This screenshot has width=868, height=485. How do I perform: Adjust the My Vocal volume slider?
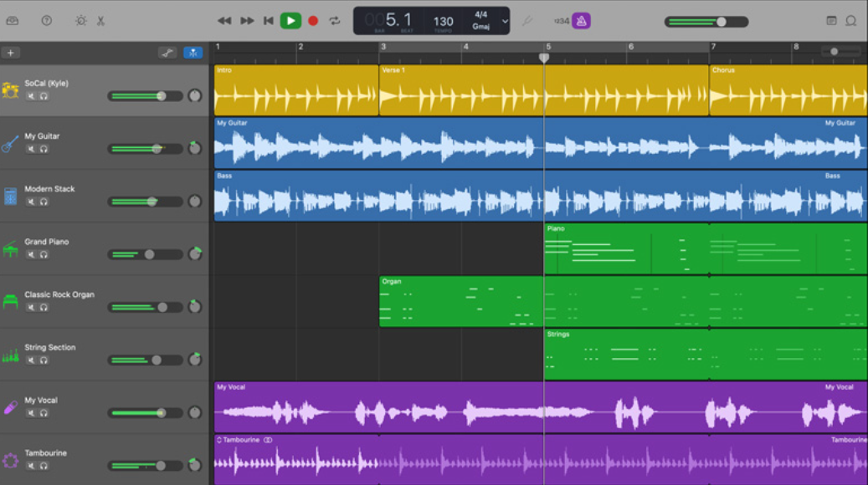point(145,413)
